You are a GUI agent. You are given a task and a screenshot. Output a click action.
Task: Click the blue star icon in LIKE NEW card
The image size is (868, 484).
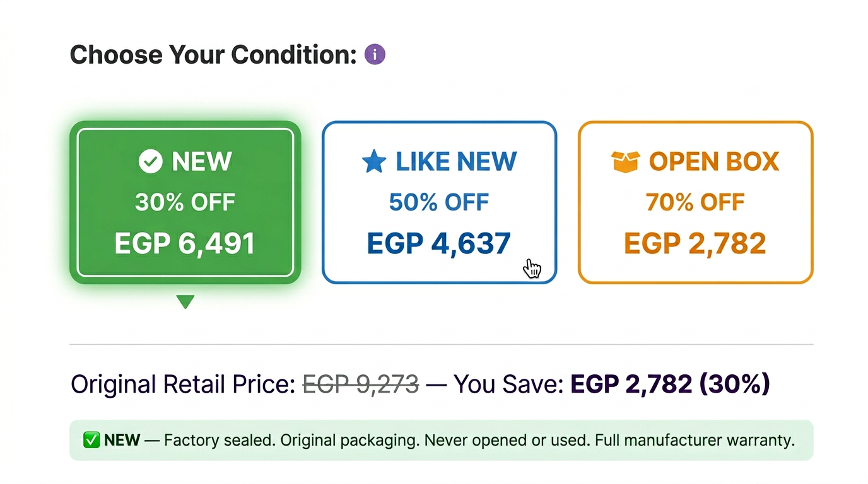(373, 161)
